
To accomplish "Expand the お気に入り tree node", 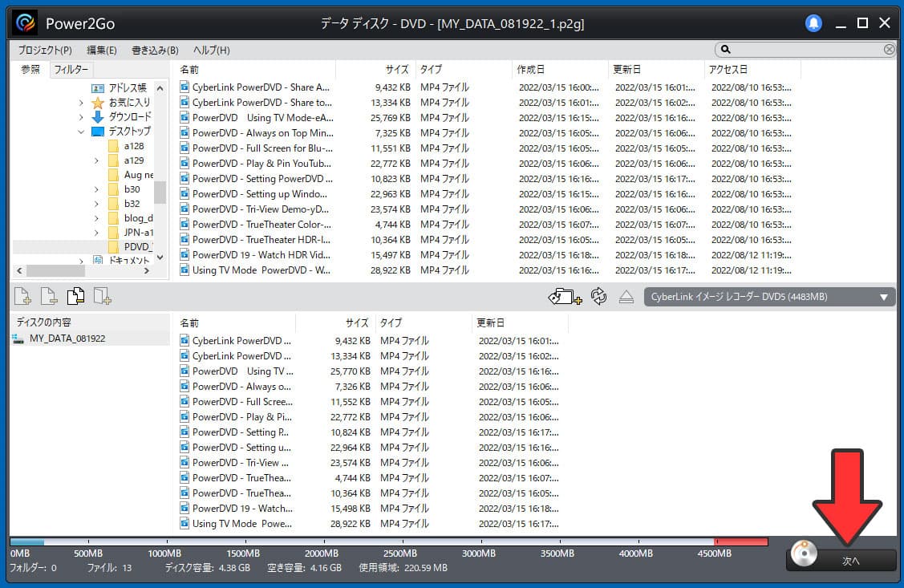I will click(x=81, y=103).
